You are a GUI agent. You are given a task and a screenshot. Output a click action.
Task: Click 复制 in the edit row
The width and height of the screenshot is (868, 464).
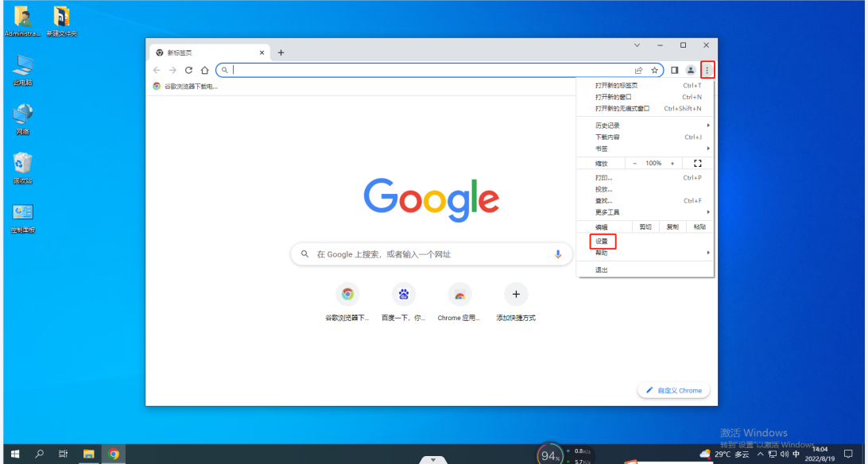point(672,227)
